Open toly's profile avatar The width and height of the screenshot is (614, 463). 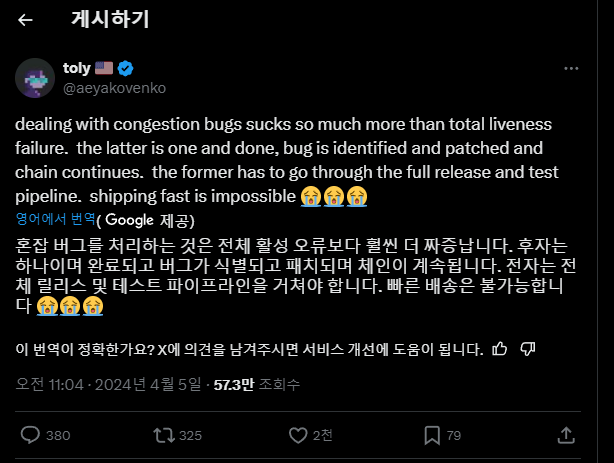37,77
